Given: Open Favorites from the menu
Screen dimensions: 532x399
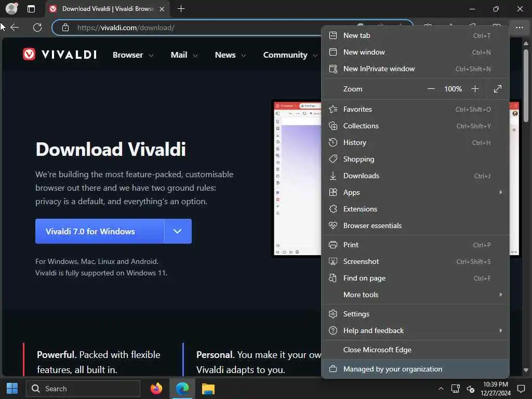Looking at the screenshot, I should click(416, 109).
